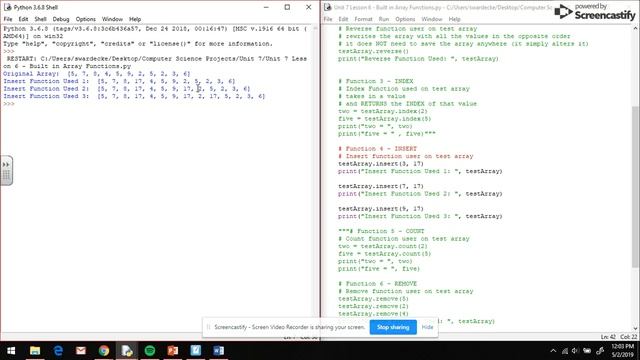Open Options menu in Python Shell window

(86, 19)
